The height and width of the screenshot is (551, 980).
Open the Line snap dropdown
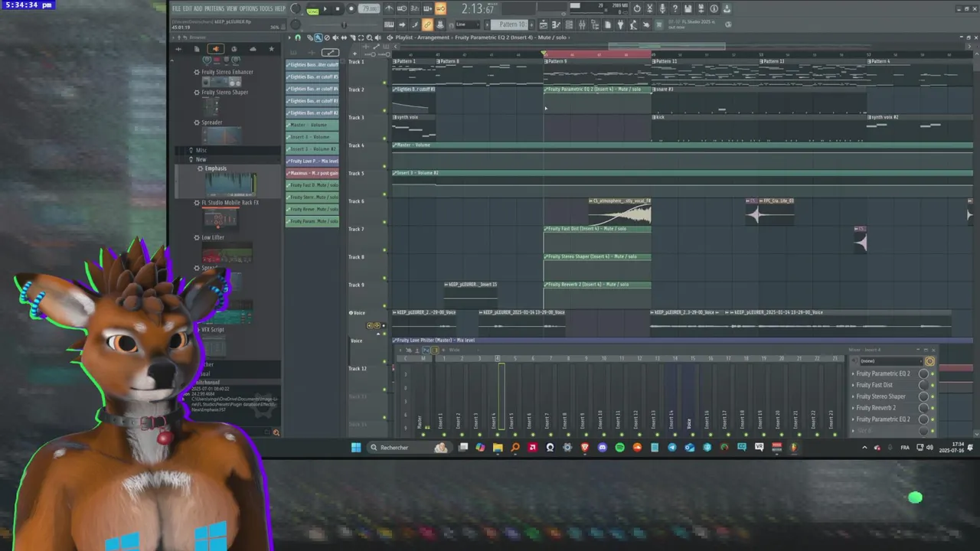tap(467, 24)
